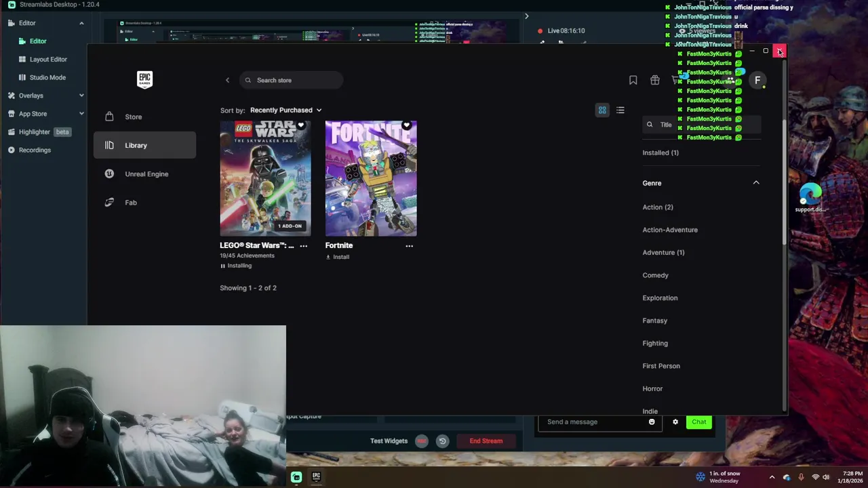Open the chat emoji picker
The width and height of the screenshot is (868, 488).
(652, 422)
